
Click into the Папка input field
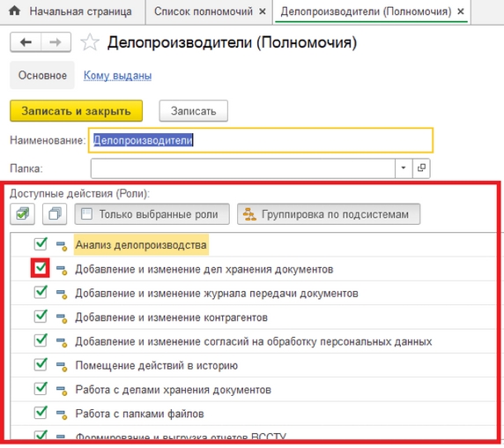(x=242, y=168)
